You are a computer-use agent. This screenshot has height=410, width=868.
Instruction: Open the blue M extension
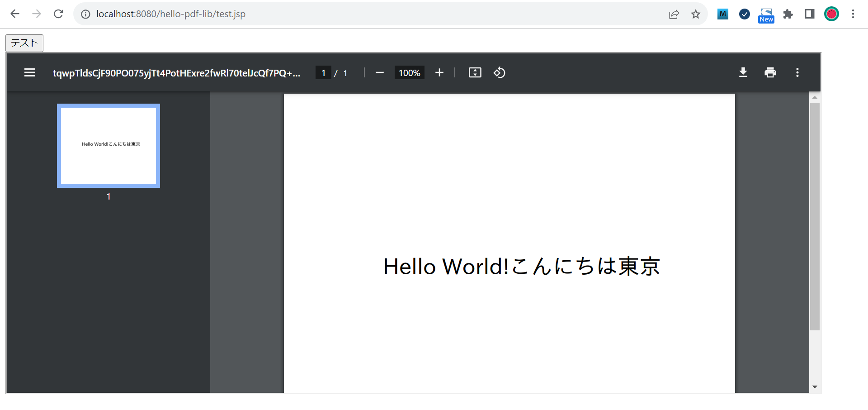(x=723, y=14)
